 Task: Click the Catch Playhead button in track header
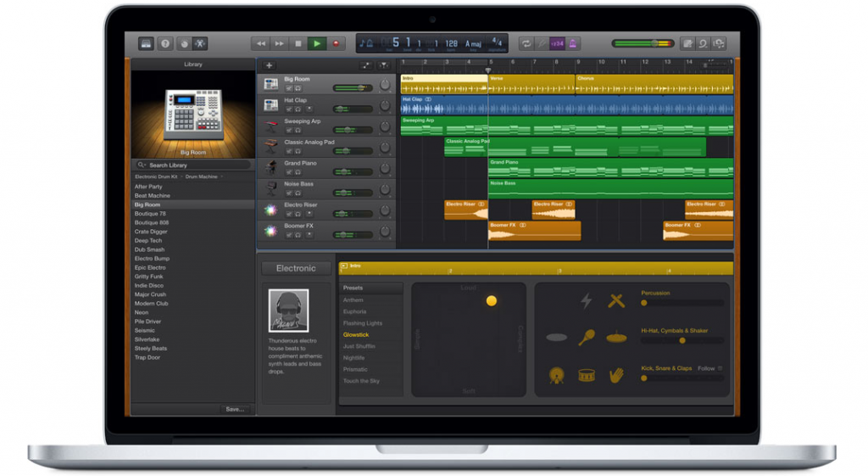click(x=366, y=65)
